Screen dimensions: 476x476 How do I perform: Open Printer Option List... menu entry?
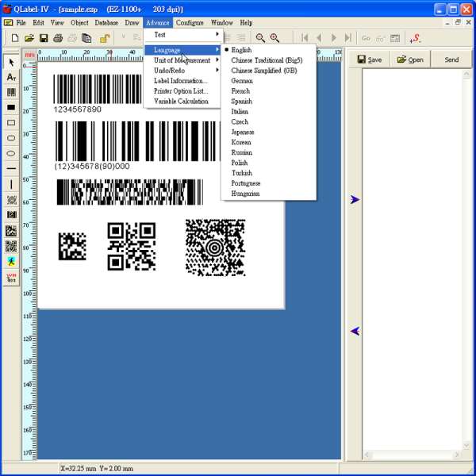[x=182, y=91]
